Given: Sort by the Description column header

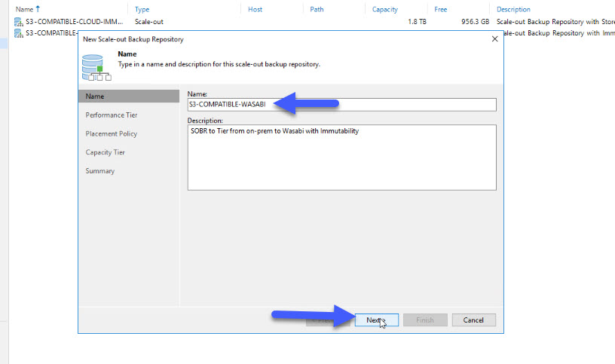Looking at the screenshot, I should coord(513,9).
